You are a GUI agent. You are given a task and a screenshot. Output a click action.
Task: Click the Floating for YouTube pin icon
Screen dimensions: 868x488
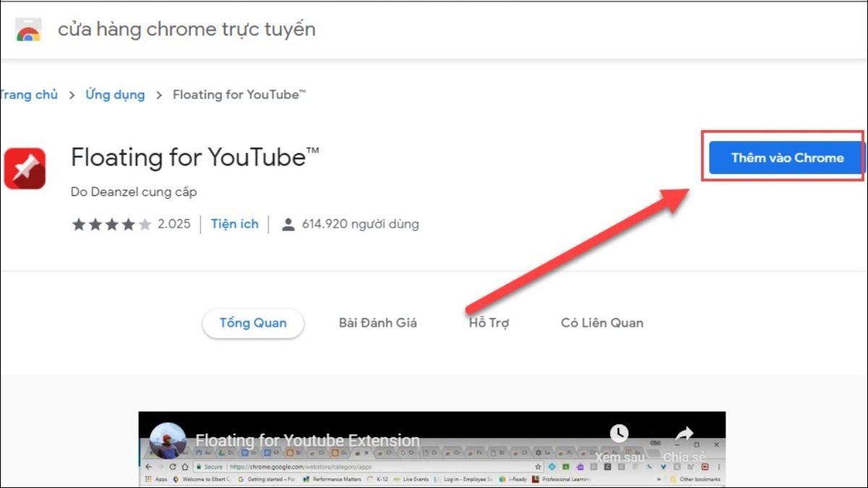25,168
